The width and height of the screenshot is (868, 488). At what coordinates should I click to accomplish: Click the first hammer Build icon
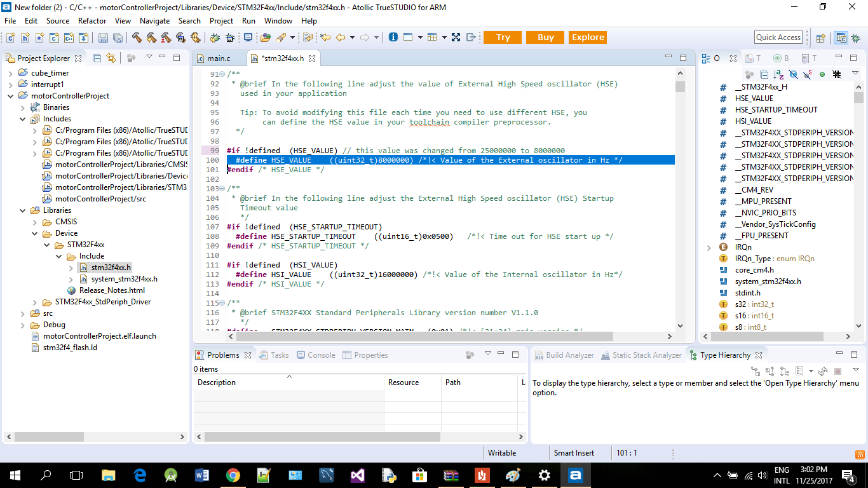coord(137,37)
